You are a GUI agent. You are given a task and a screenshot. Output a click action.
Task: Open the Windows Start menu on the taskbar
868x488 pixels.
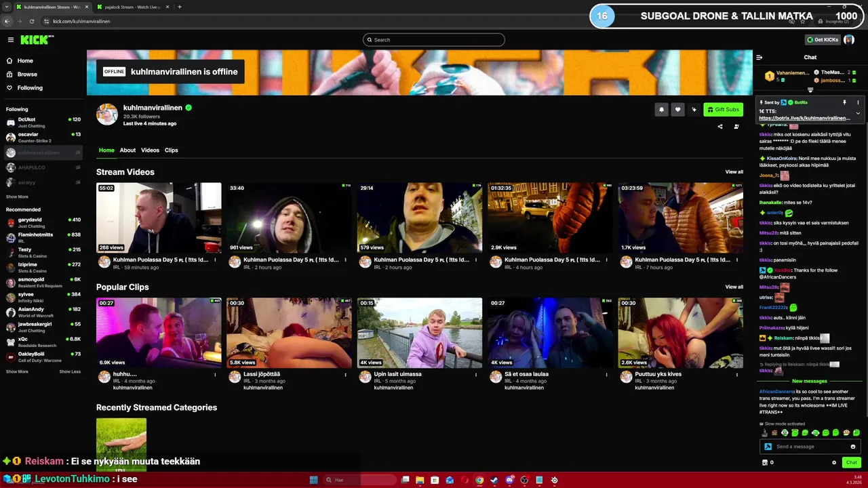tap(313, 480)
